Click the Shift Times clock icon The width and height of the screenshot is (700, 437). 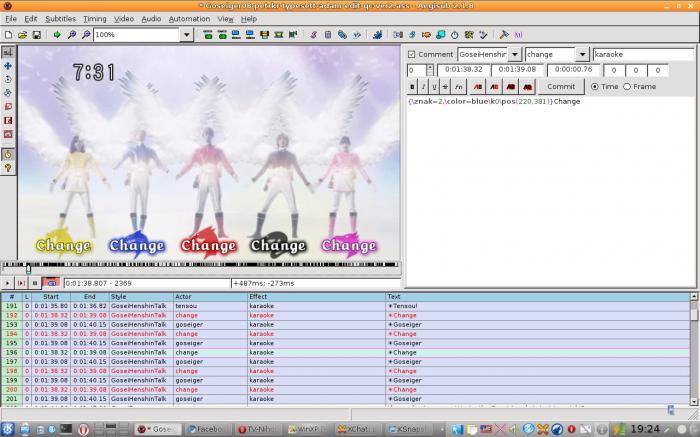pos(454,34)
